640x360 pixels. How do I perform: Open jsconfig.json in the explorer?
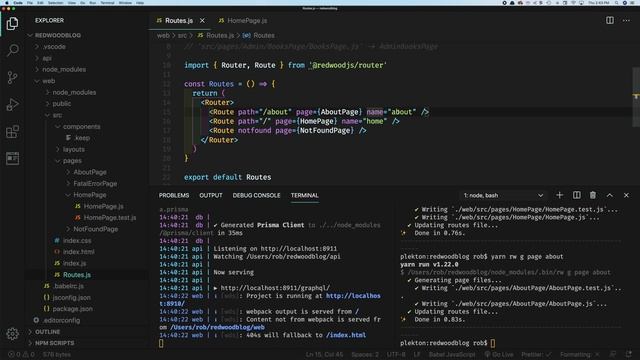[x=71, y=298]
